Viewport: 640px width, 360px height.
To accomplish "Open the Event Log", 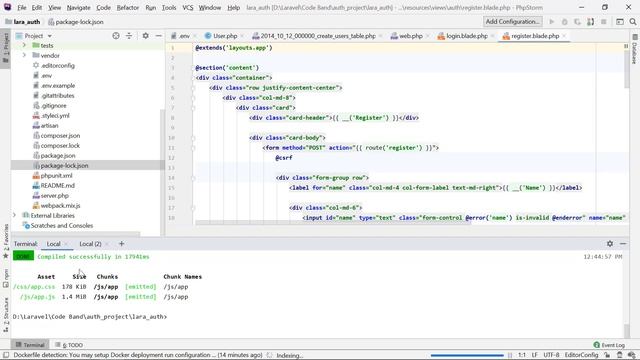I will pos(609,345).
